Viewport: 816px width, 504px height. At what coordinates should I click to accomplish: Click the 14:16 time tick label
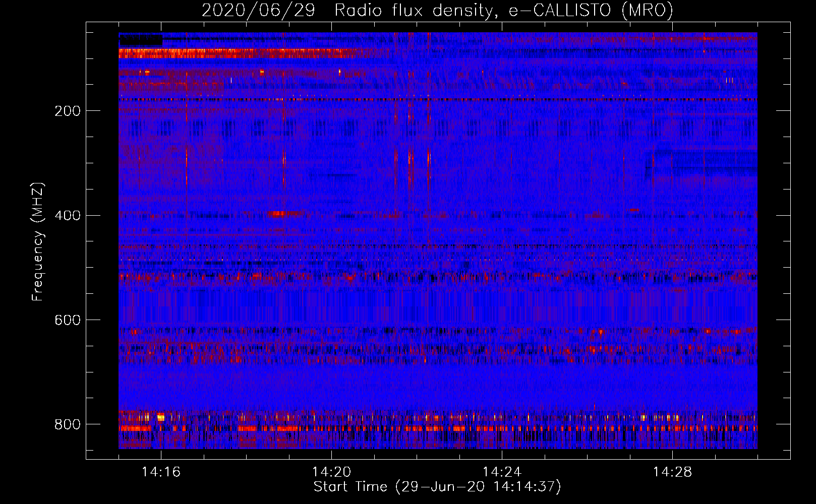tap(161, 472)
